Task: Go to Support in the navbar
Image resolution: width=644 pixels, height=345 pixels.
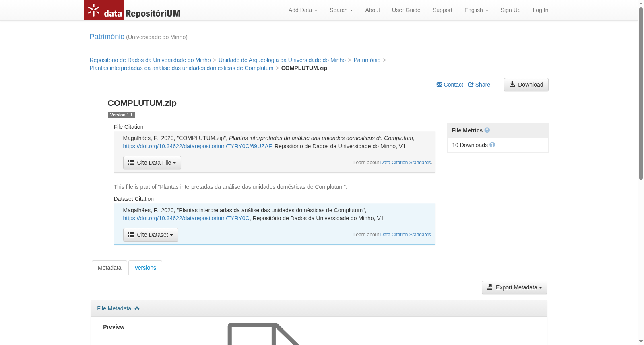Action: click(x=442, y=10)
